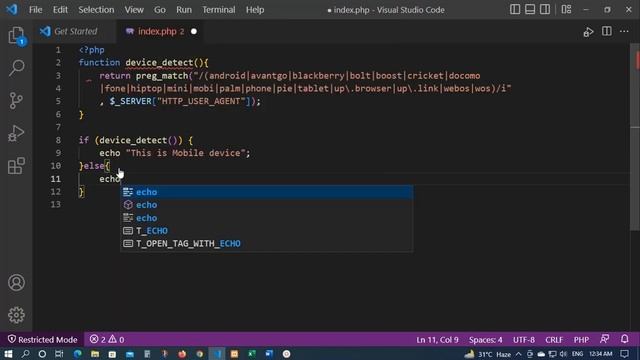Open the Go menu

160,10
